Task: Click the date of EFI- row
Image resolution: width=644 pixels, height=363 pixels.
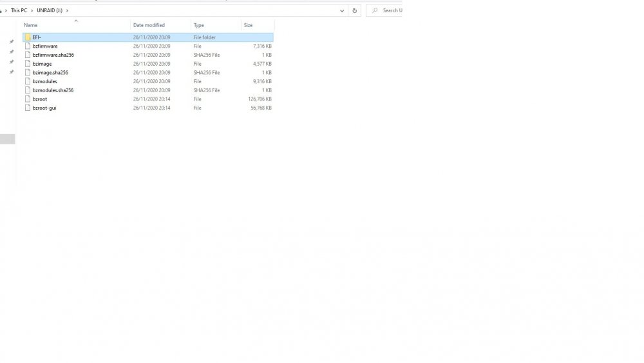Action: (151, 37)
